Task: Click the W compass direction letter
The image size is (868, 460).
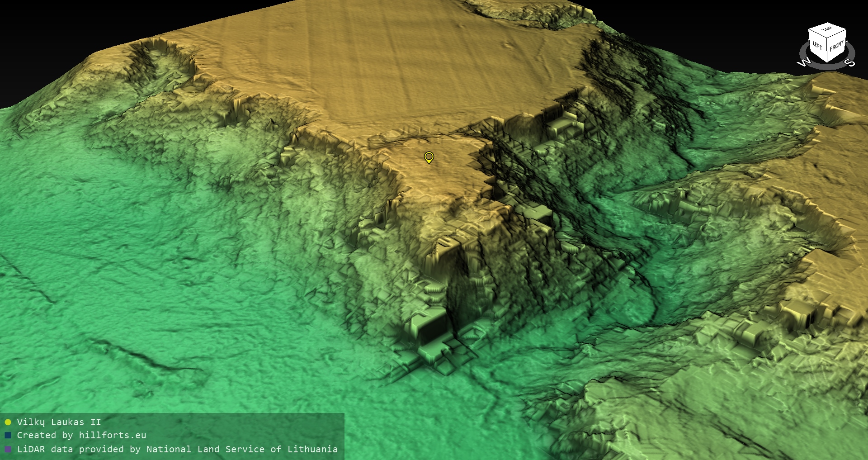Action: [x=803, y=62]
